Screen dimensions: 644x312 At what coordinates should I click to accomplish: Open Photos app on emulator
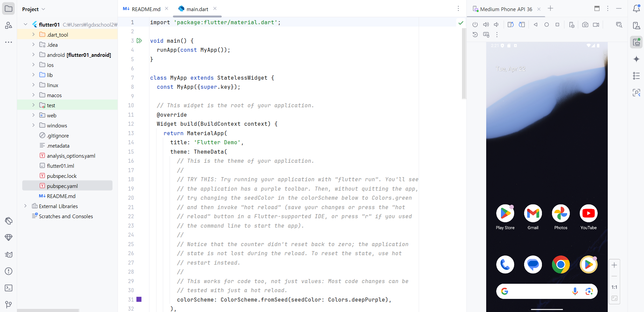pos(561,217)
